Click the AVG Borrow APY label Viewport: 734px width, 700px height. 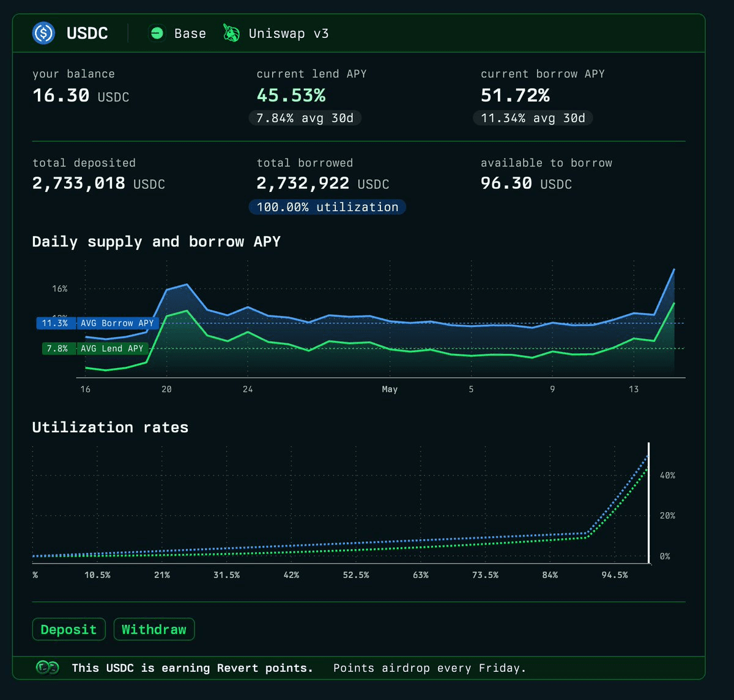[x=117, y=323]
